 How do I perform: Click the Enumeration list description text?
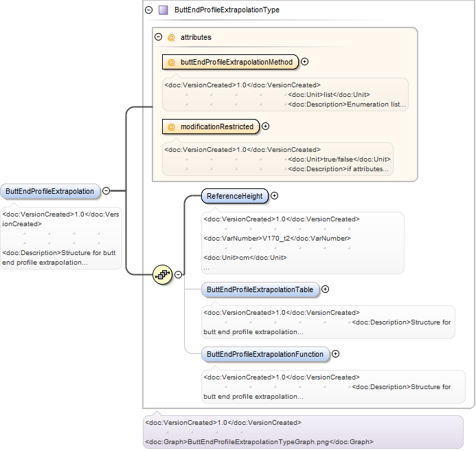pos(347,104)
